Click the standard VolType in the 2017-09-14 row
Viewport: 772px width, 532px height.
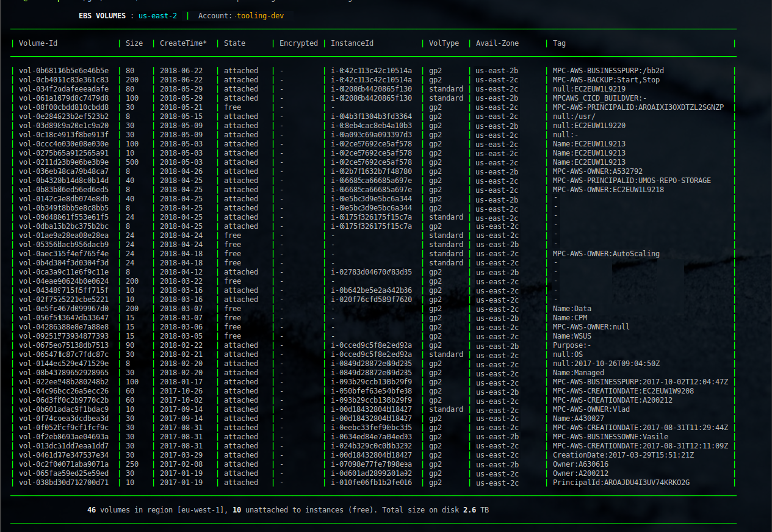pyautogui.click(x=446, y=409)
